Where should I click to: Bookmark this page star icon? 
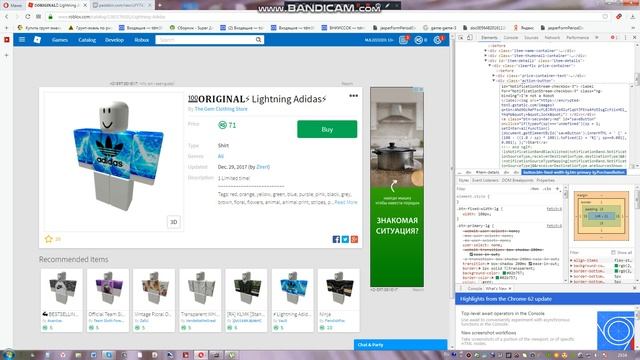tap(605, 17)
